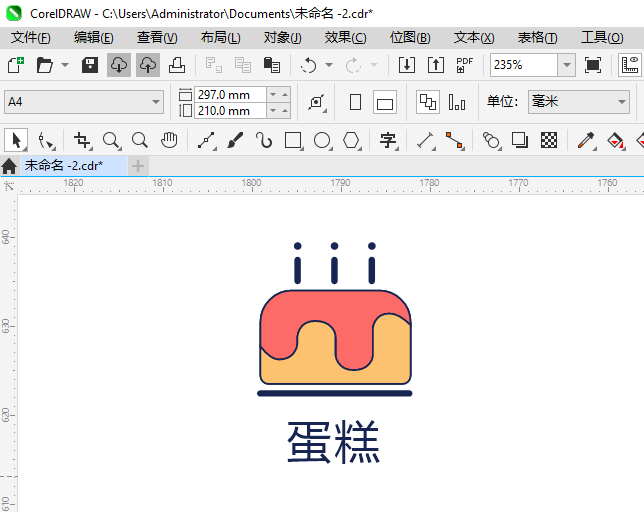Click the Paste clipboard icon

(x=271, y=65)
